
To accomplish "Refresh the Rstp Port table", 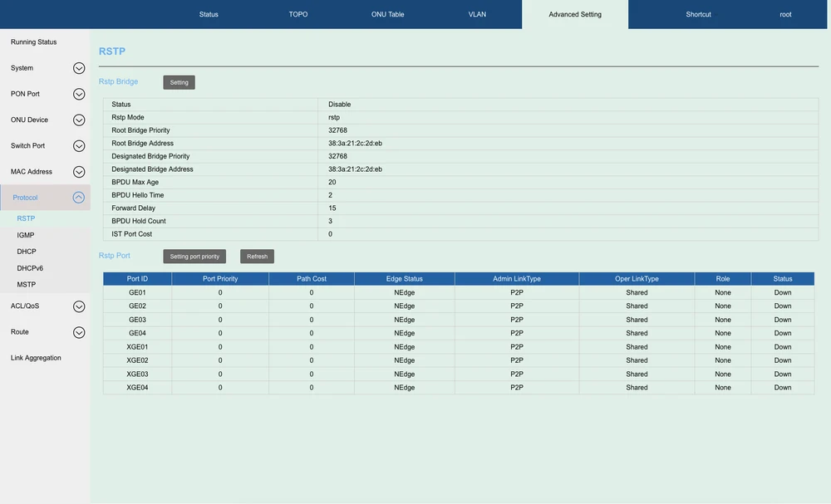I will click(257, 257).
